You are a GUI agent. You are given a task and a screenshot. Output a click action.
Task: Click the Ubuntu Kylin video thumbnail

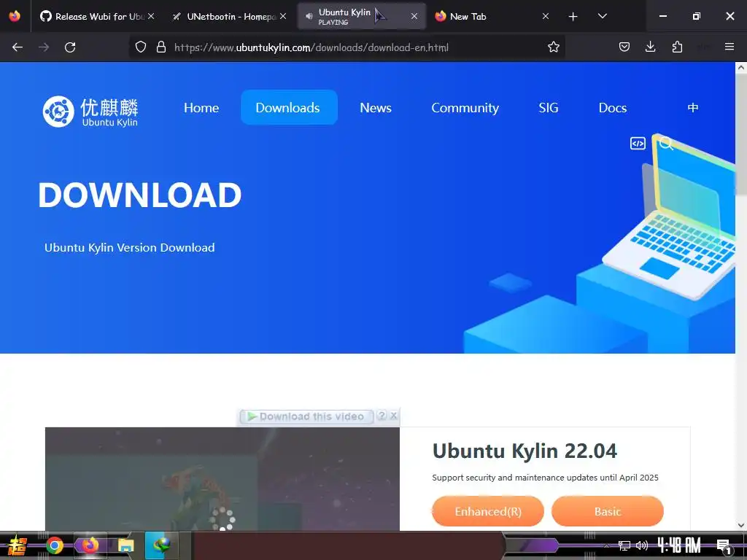222,478
